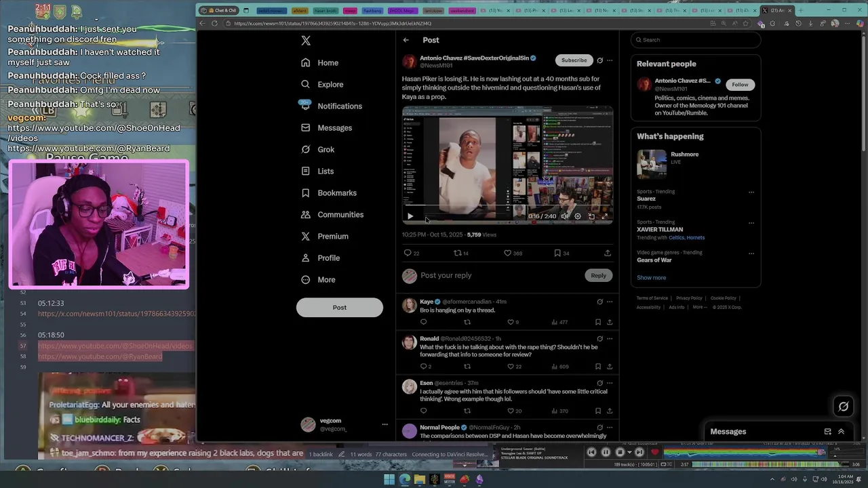Open three-dot menu on Normal People reply
The height and width of the screenshot is (488, 868).
tap(610, 428)
